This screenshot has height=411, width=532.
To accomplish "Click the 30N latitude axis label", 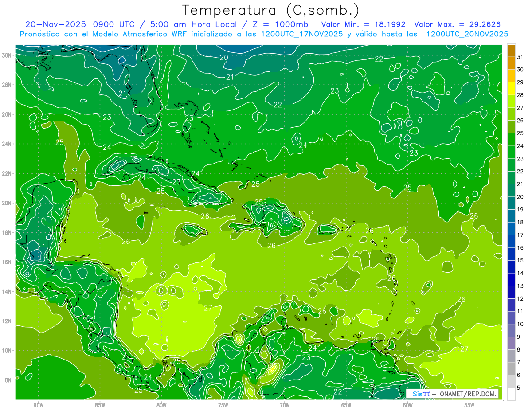I will click(x=7, y=55).
